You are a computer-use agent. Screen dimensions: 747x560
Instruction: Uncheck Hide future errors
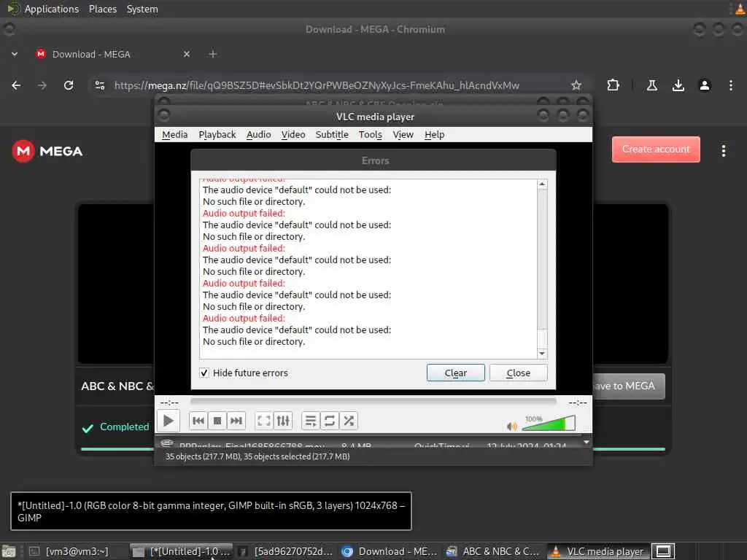pos(204,373)
